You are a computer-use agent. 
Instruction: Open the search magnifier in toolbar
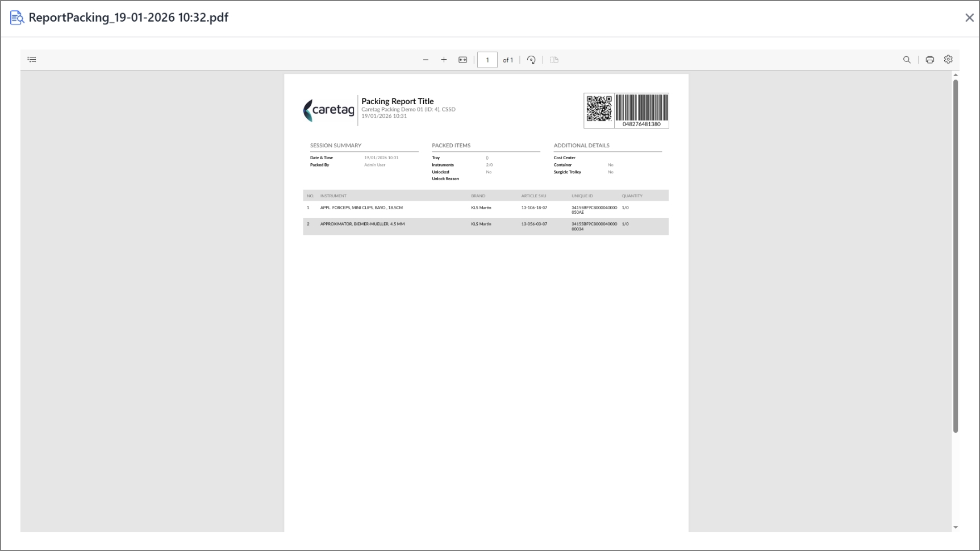(907, 60)
